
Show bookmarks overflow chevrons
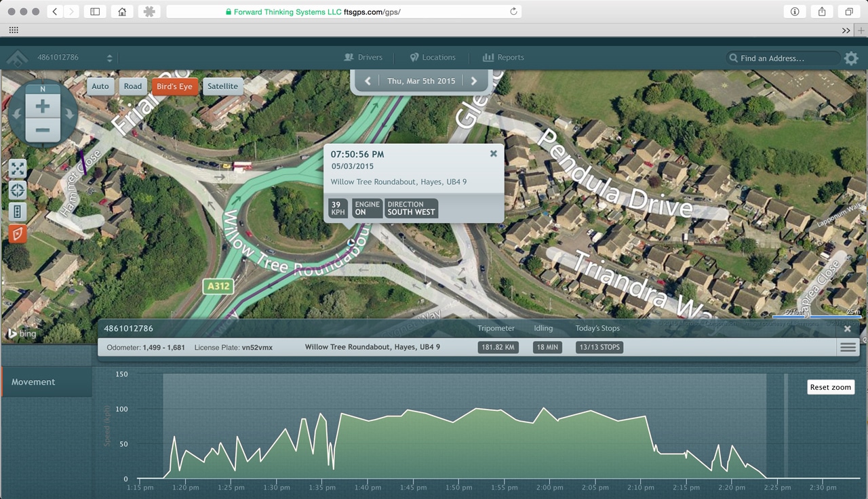[x=846, y=30]
